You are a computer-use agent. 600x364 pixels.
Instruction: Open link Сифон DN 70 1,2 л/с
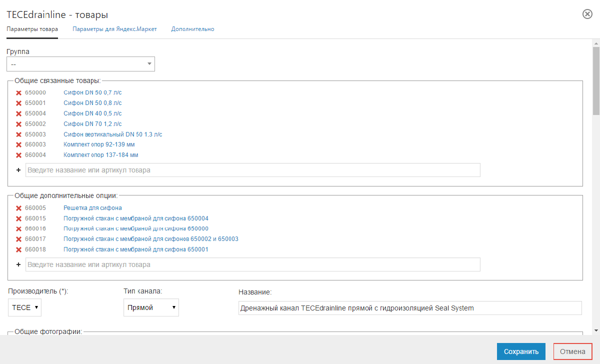pos(92,124)
